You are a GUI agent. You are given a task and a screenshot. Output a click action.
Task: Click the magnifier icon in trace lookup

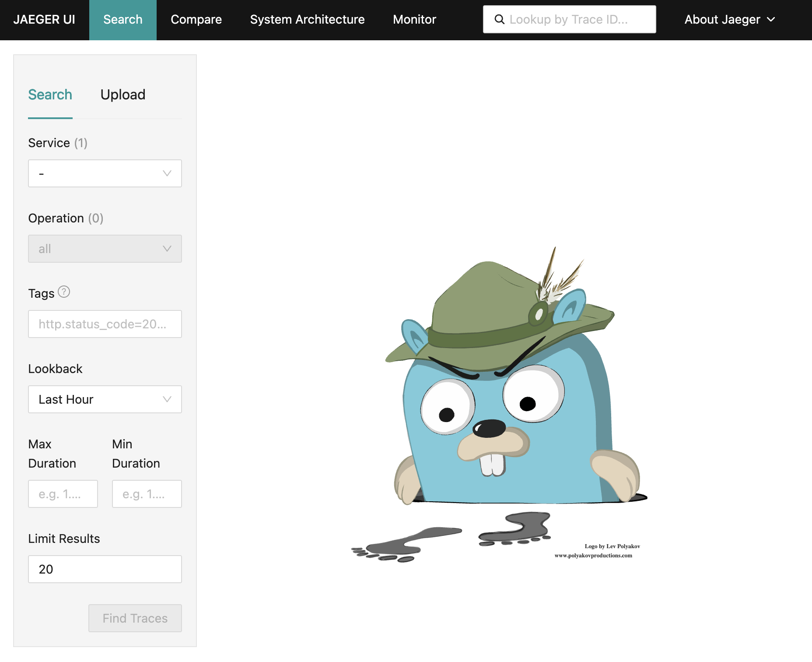pos(499,19)
